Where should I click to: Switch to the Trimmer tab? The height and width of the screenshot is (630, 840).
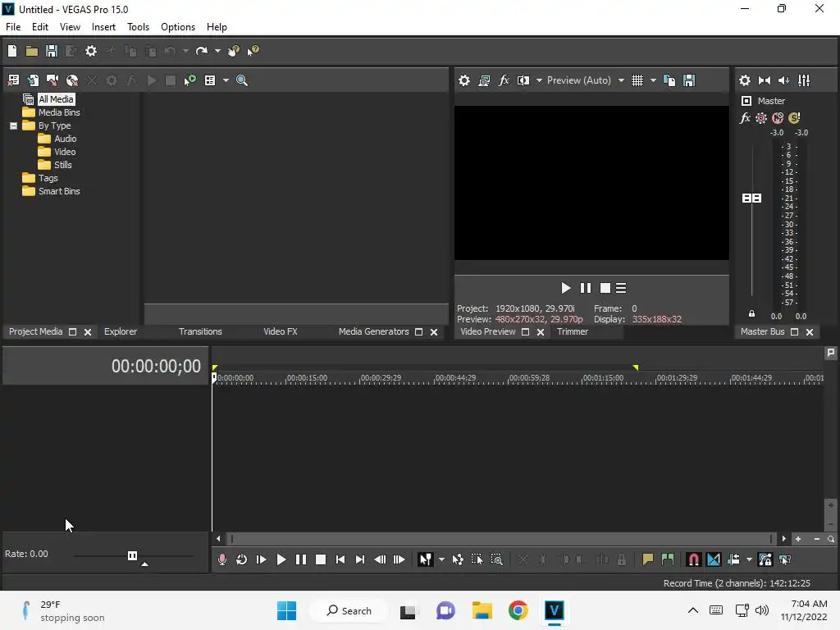pos(572,331)
